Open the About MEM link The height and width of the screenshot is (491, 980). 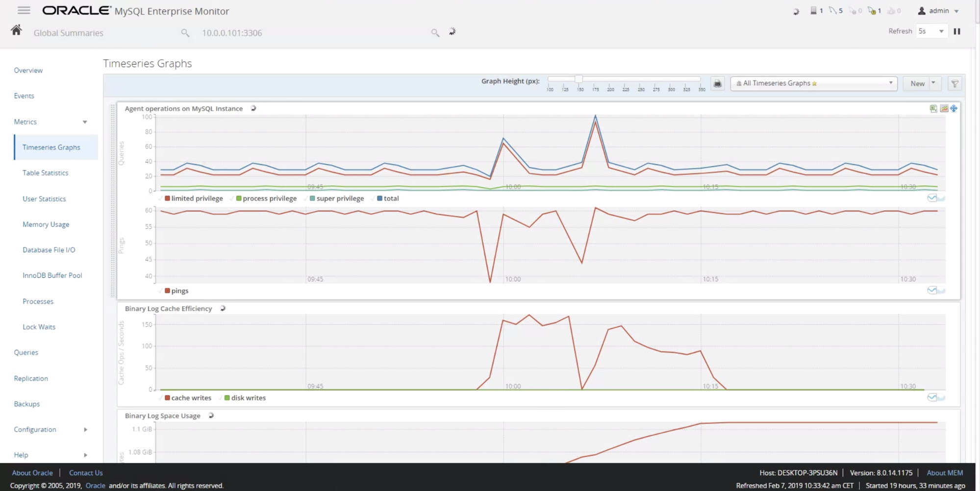[945, 473]
